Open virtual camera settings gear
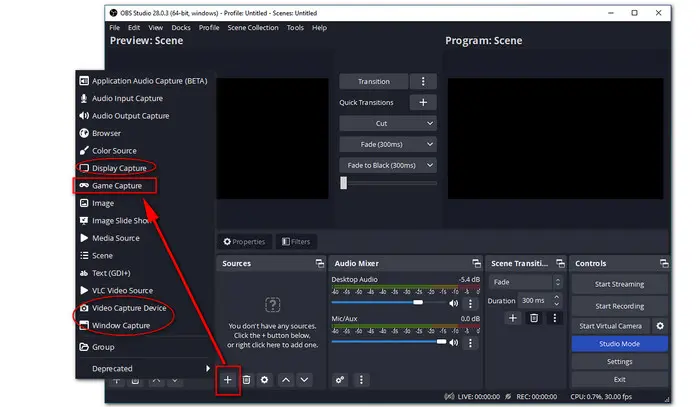The height and width of the screenshot is (407, 700). pyautogui.click(x=660, y=326)
